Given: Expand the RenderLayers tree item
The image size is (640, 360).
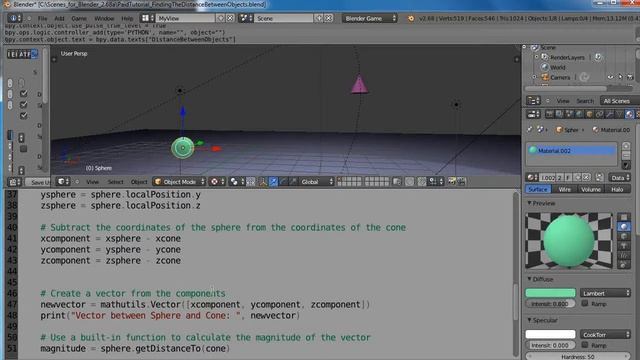Looking at the screenshot, I should click(x=537, y=58).
